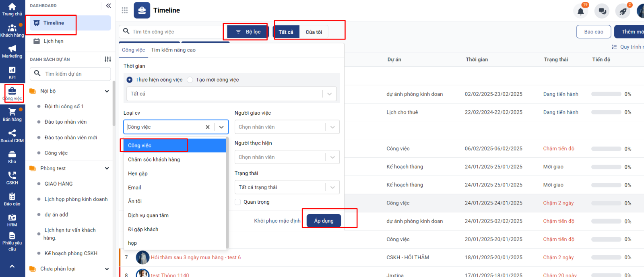The image size is (644, 277).
Task: Open the chat messages icon
Action: (x=602, y=11)
